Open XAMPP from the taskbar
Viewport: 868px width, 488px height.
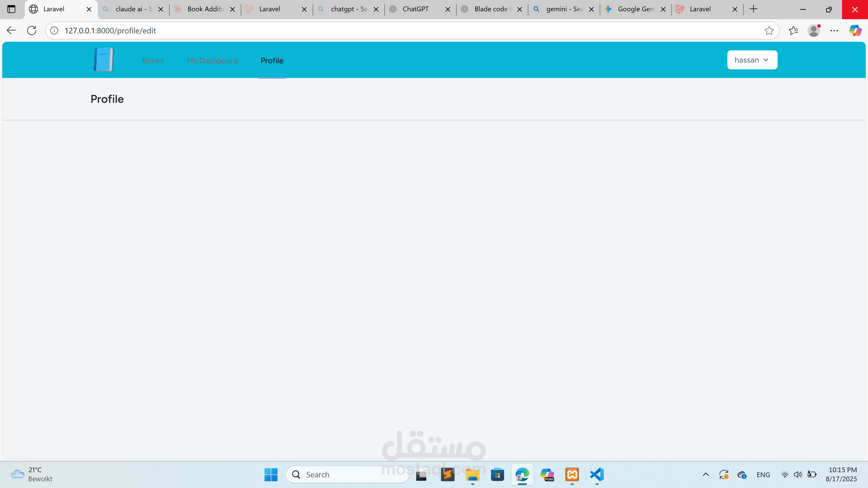coord(572,474)
